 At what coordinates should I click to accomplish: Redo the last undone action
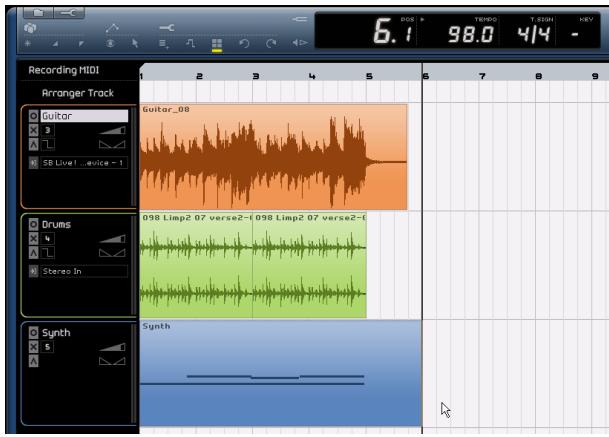pos(271,43)
